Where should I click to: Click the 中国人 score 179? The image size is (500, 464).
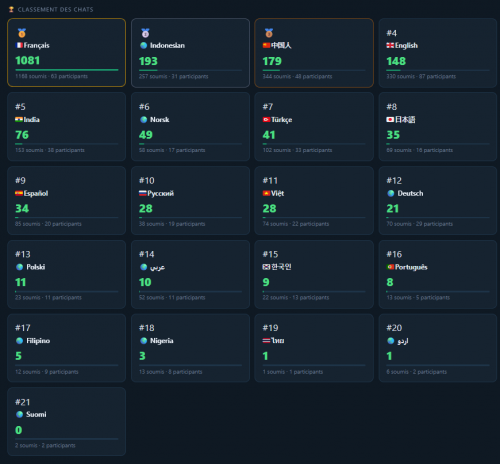point(272,61)
